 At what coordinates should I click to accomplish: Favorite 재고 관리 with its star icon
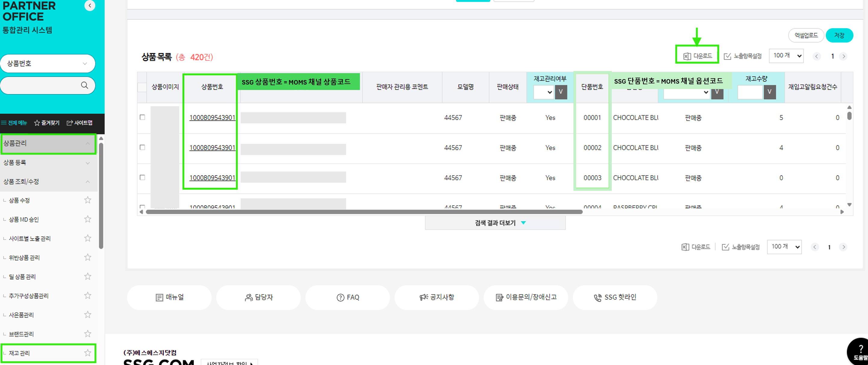click(88, 353)
